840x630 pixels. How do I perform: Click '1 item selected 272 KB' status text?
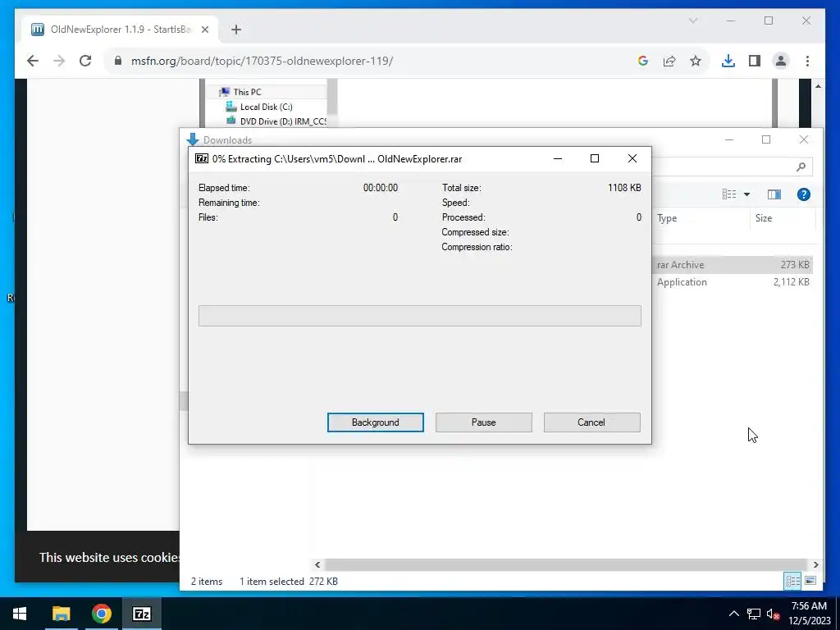[x=288, y=582]
